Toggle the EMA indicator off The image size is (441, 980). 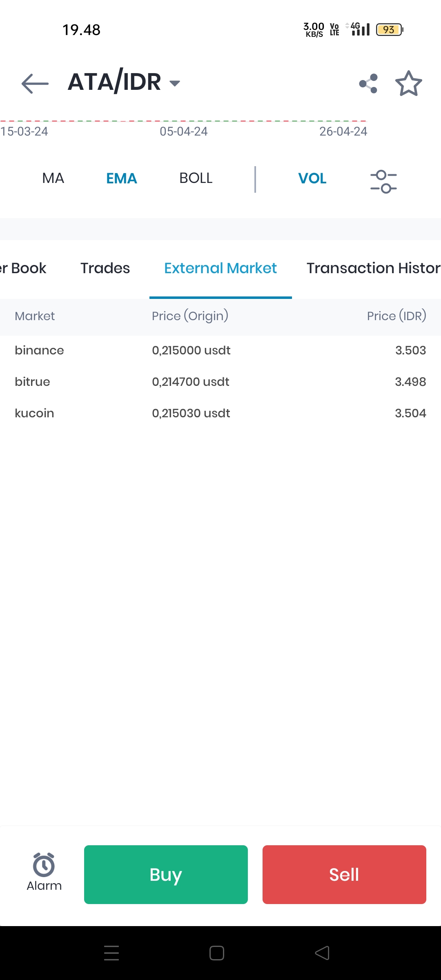coord(122,178)
